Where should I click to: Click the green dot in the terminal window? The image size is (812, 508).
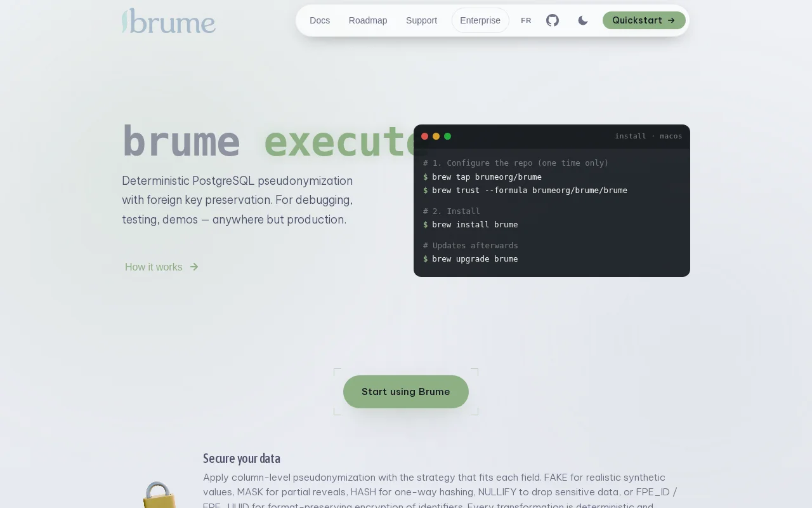click(447, 136)
